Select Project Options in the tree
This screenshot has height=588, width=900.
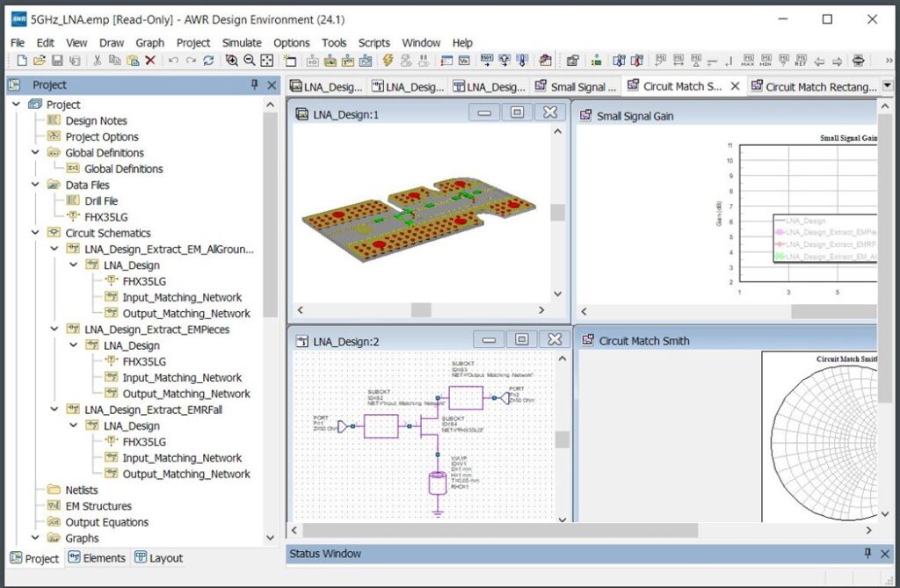(102, 136)
